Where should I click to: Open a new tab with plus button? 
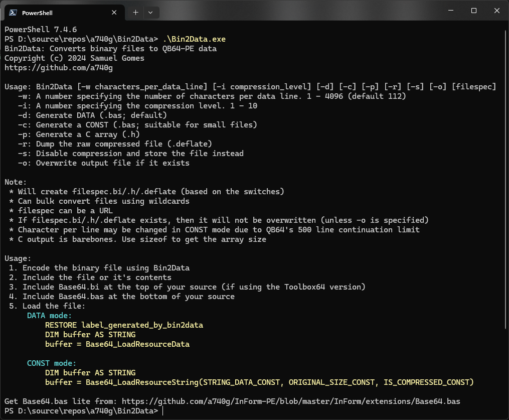[x=136, y=13]
